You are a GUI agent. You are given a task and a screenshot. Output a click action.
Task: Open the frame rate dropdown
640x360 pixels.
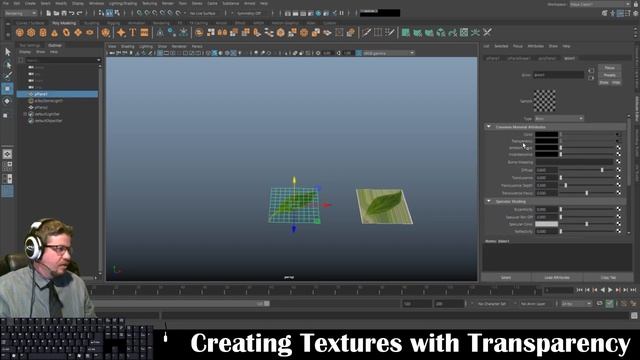tap(576, 304)
